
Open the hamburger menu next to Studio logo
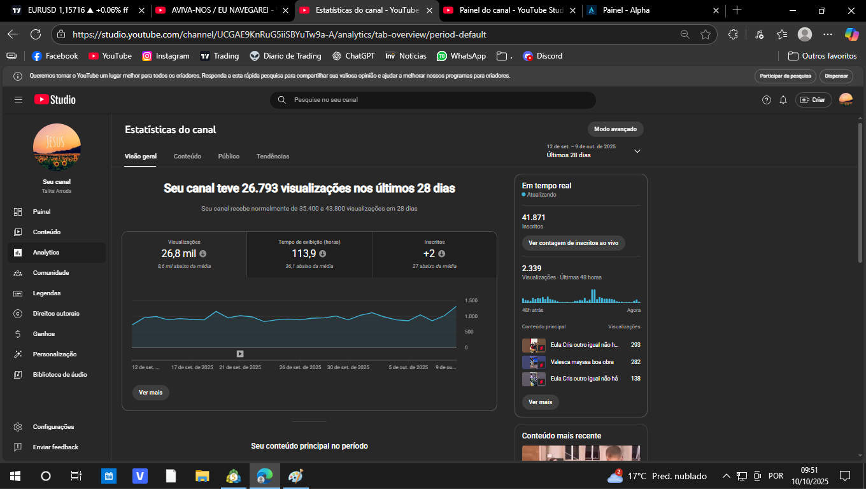pyautogui.click(x=18, y=100)
